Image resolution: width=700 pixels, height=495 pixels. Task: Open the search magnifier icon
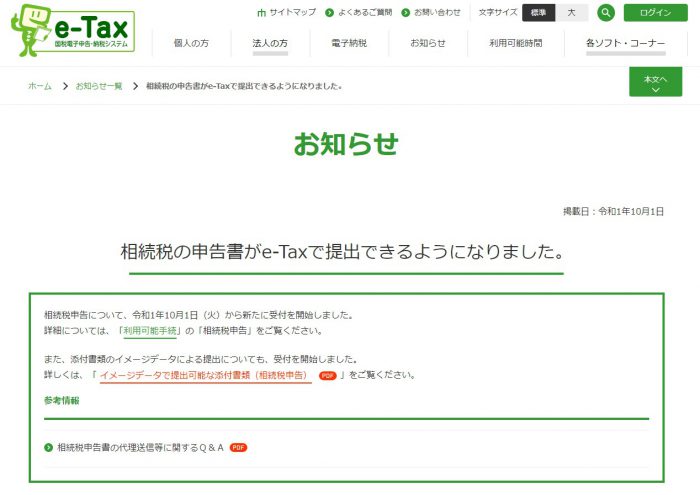[606, 12]
